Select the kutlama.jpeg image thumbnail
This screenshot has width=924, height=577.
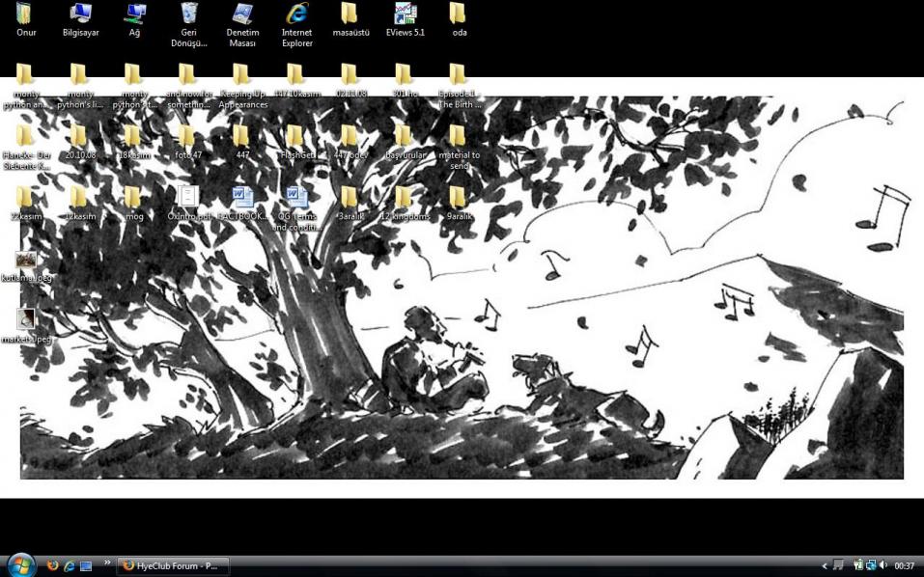[26, 261]
